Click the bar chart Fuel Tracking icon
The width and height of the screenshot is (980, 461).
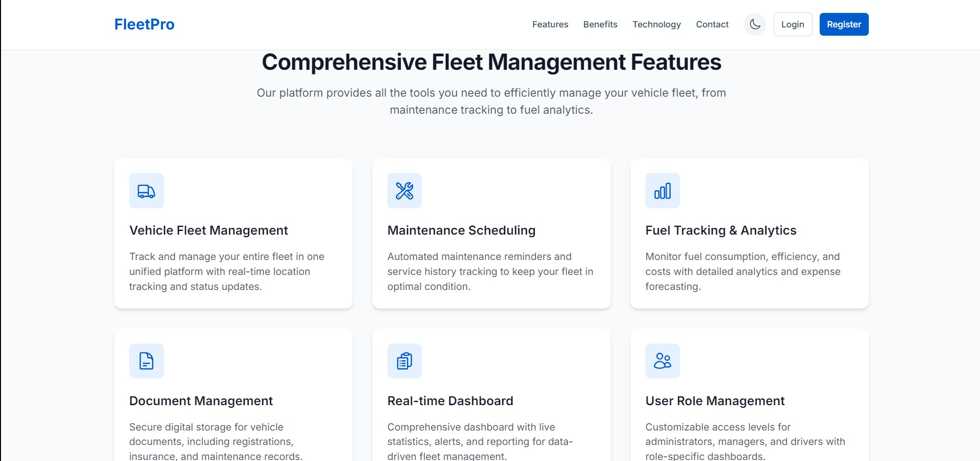tap(662, 191)
